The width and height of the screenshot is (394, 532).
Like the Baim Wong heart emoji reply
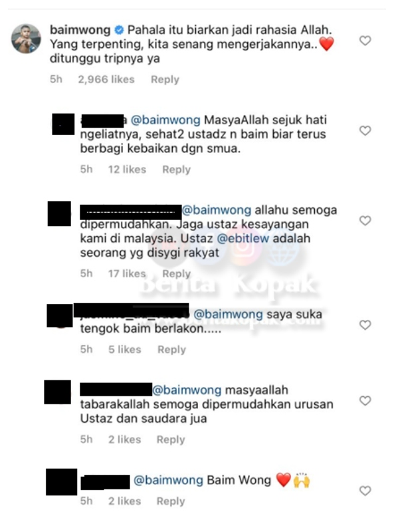(365, 491)
